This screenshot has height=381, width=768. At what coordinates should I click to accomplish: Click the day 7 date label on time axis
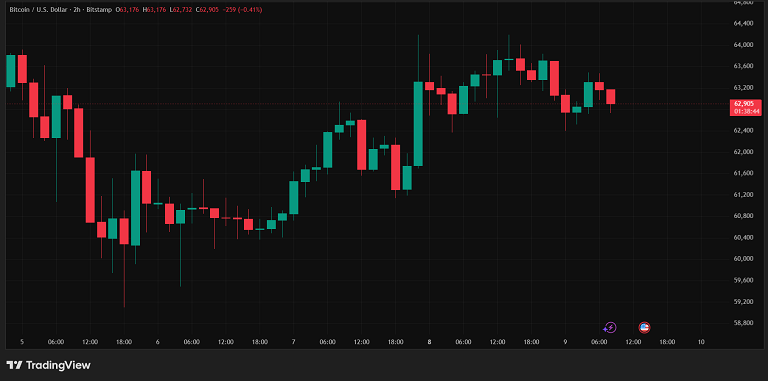pos(293,342)
